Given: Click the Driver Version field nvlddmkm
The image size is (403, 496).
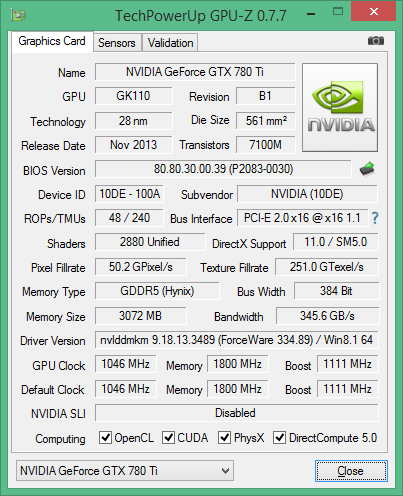Looking at the screenshot, I should tap(237, 340).
